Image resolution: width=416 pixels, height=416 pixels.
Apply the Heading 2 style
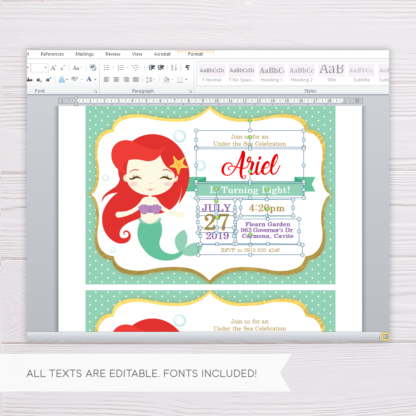302,74
